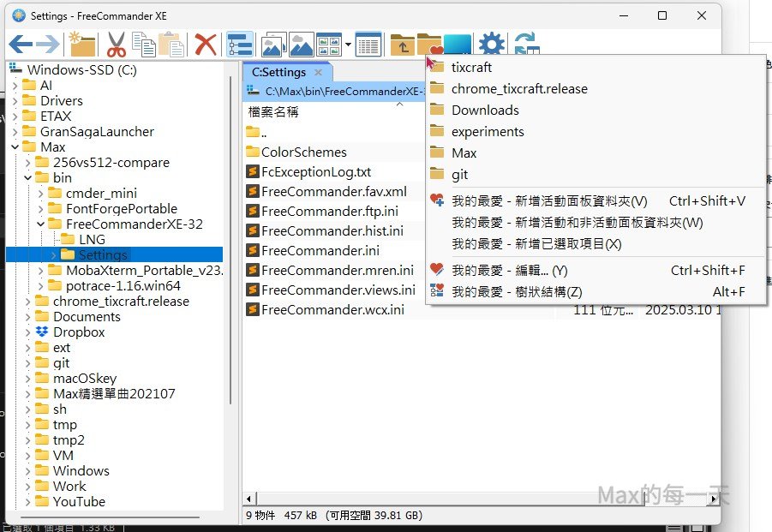Image resolution: width=772 pixels, height=532 pixels.
Task: Close the C:Settings tab
Action: [319, 72]
